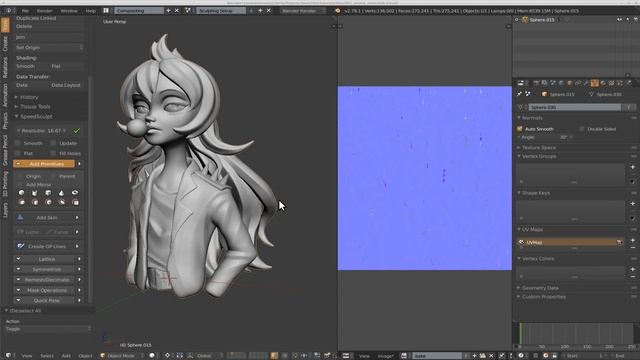Click the add UV Map plus icon
Screen dimensions: 640x360
point(633,240)
